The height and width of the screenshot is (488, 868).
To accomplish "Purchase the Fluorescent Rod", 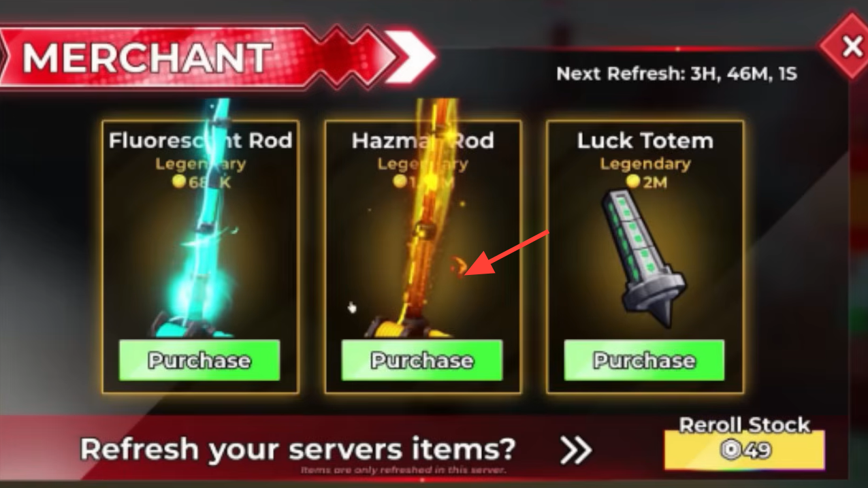I will 199,360.
